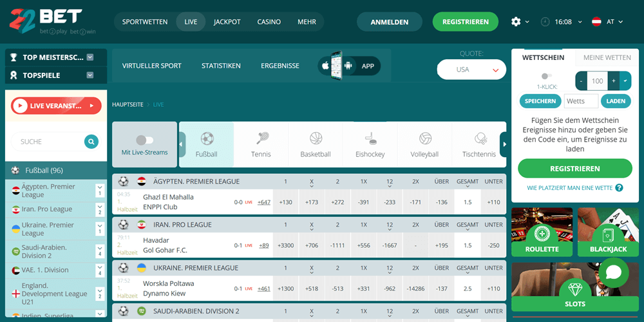Expand the Topspiele section
Screen dimensions: 644x322
click(90, 75)
